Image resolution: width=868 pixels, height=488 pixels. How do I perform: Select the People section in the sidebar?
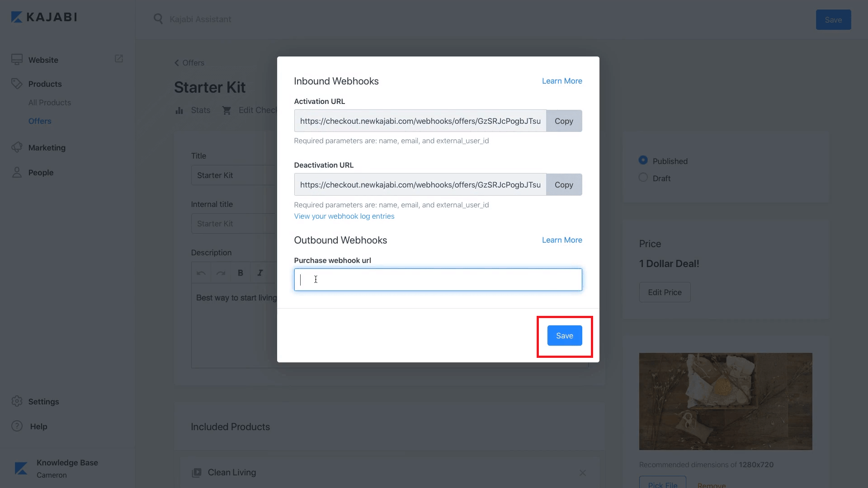pos(41,172)
